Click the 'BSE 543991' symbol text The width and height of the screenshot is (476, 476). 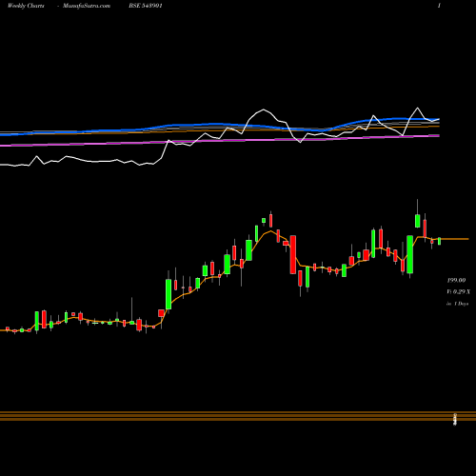click(146, 6)
